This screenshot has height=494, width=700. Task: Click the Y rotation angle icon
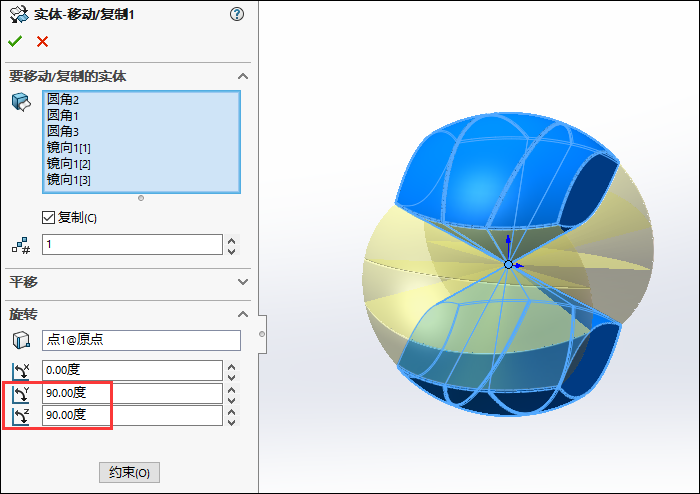[x=21, y=394]
